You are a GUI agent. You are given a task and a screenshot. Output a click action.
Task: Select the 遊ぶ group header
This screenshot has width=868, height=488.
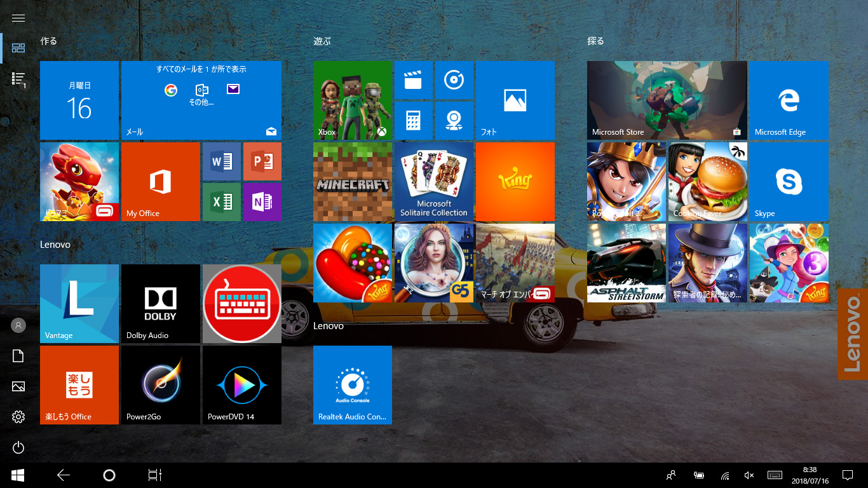pos(322,41)
